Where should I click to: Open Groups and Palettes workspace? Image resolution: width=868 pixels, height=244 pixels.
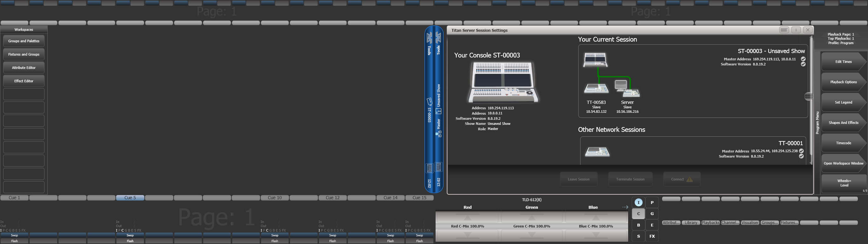point(24,41)
